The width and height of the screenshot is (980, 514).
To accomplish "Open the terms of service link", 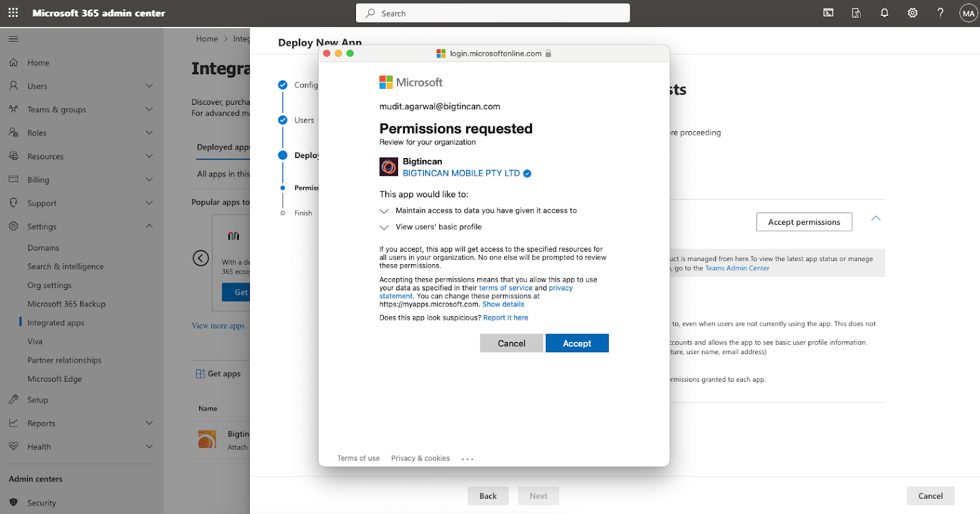I will (505, 288).
